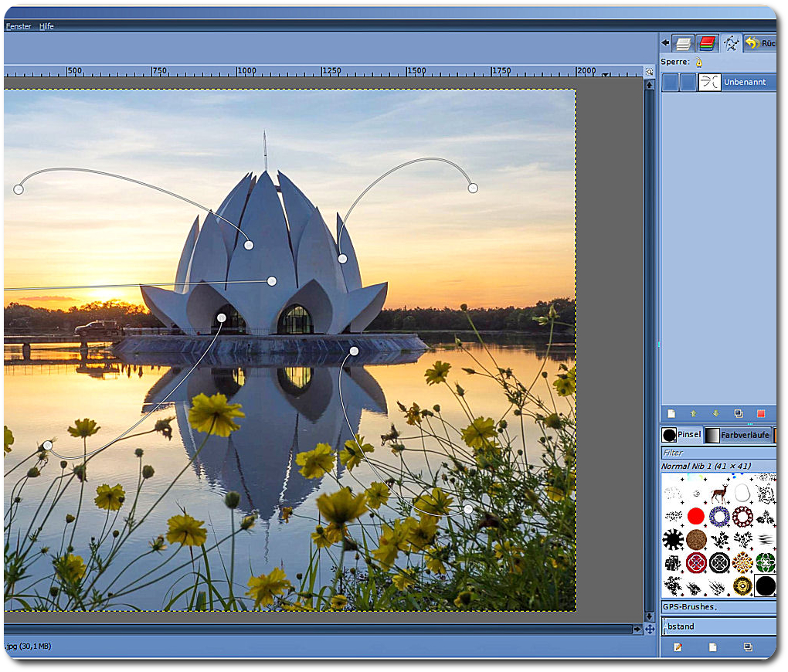Click the GPS-Brushes tag field
This screenshot has width=788, height=672.
tap(718, 606)
